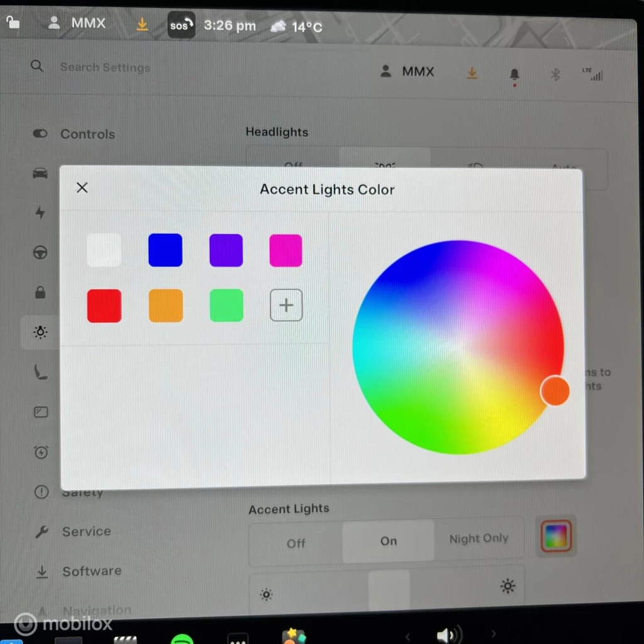Choose the red color swatch
This screenshot has width=644, height=644.
tap(104, 306)
